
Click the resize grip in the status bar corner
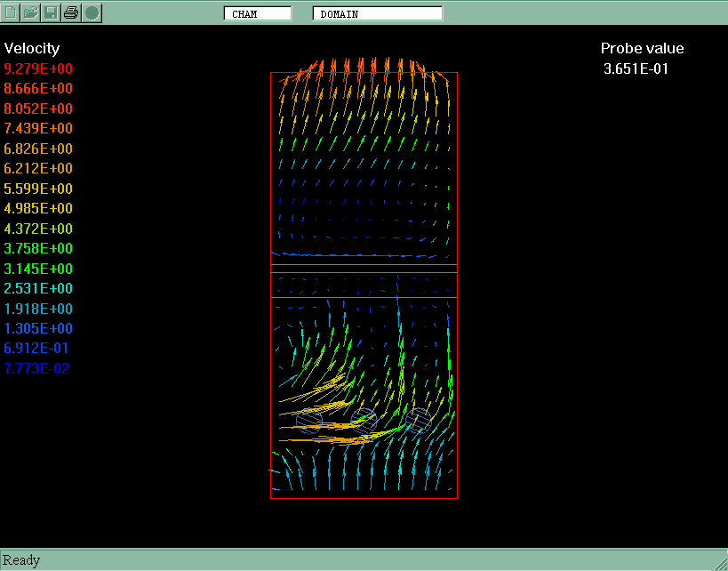pos(719,562)
